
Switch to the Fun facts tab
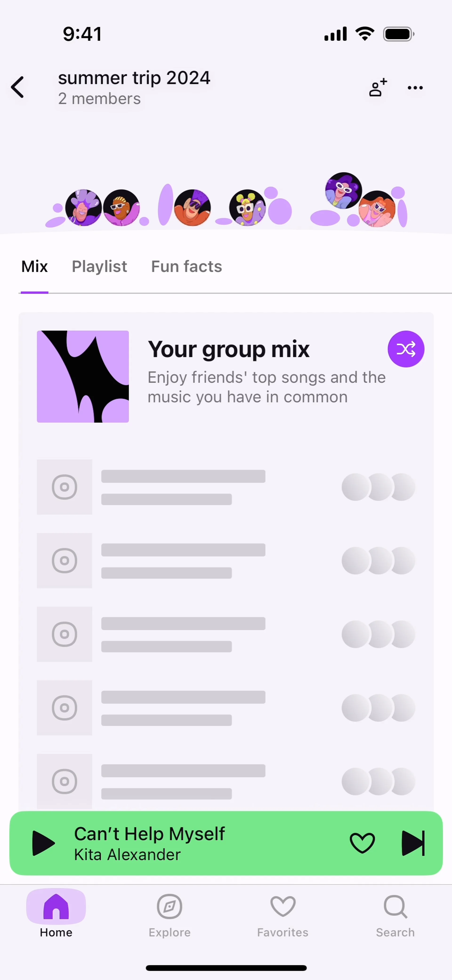click(x=186, y=267)
